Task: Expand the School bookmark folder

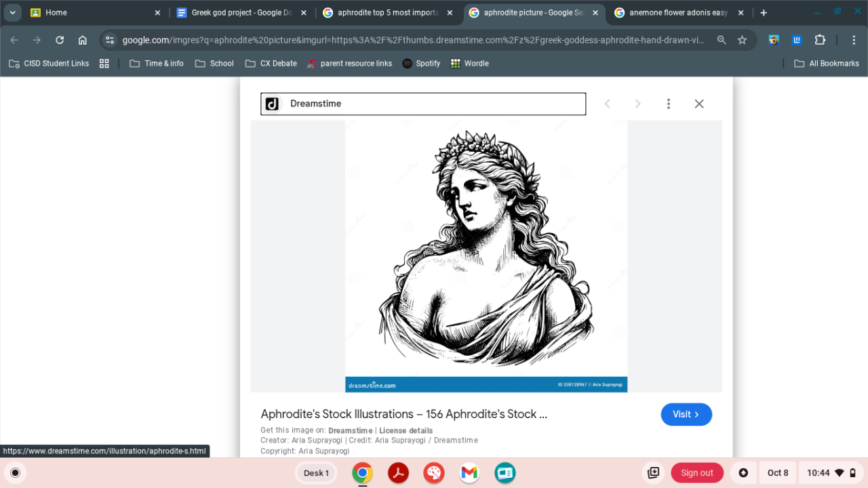Action: 214,63
